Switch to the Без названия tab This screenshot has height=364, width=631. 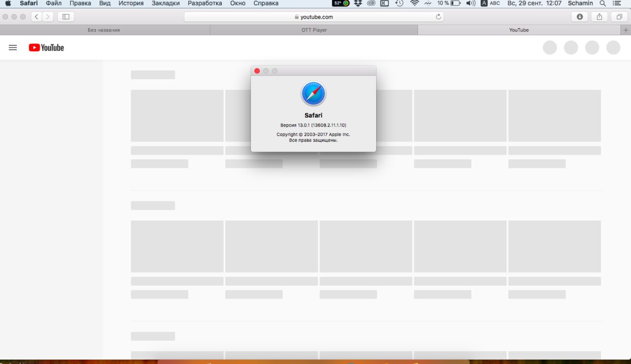pyautogui.click(x=104, y=30)
